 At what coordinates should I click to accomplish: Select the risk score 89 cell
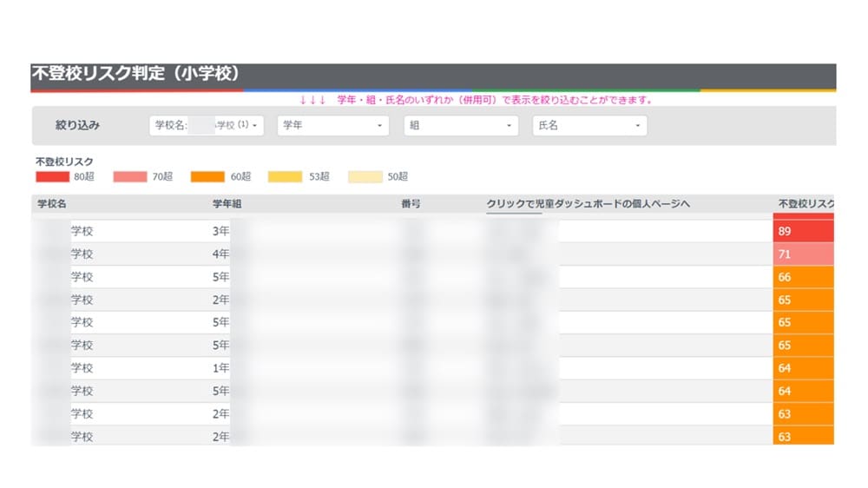[x=802, y=232]
